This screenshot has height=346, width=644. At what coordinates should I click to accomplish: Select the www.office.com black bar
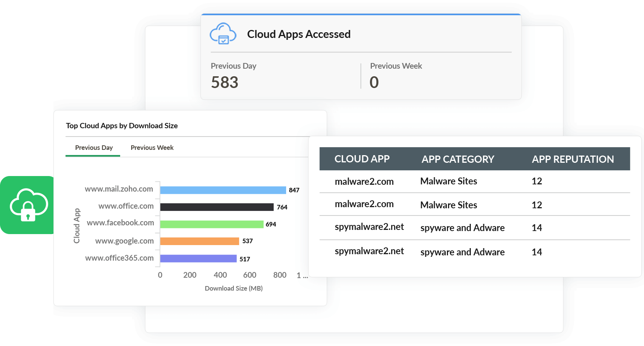pyautogui.click(x=217, y=206)
